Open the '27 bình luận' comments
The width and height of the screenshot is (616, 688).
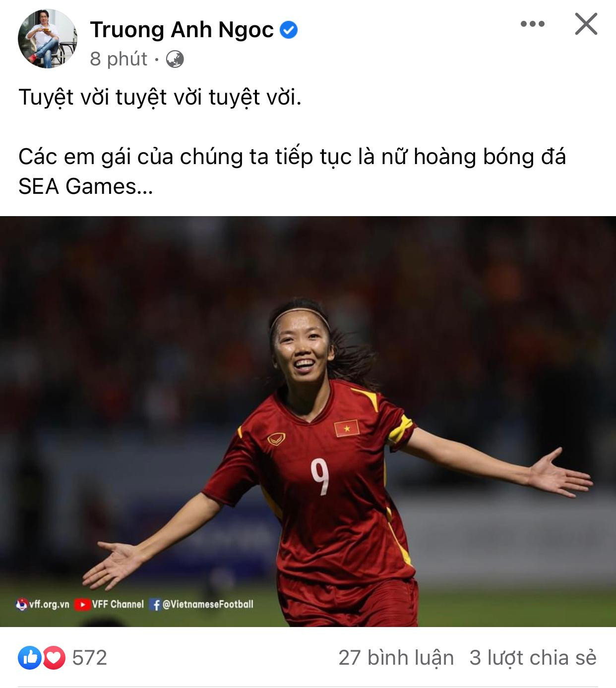396,658
